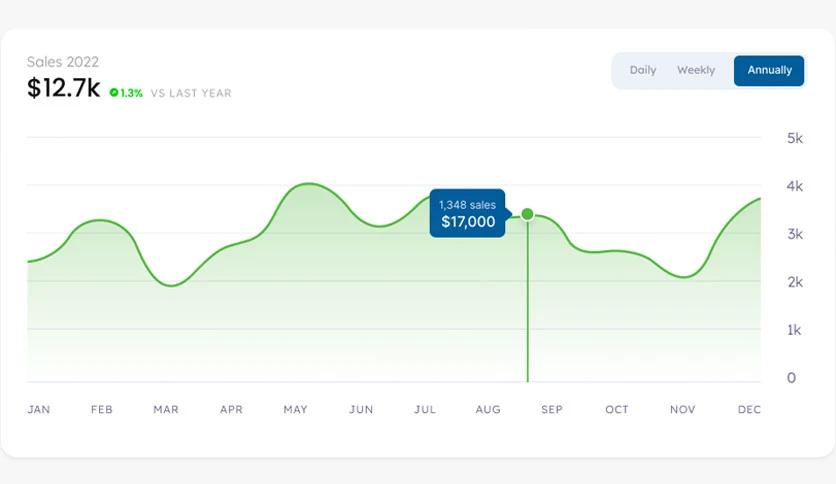Click the $12.7k total sales figure

63,89
